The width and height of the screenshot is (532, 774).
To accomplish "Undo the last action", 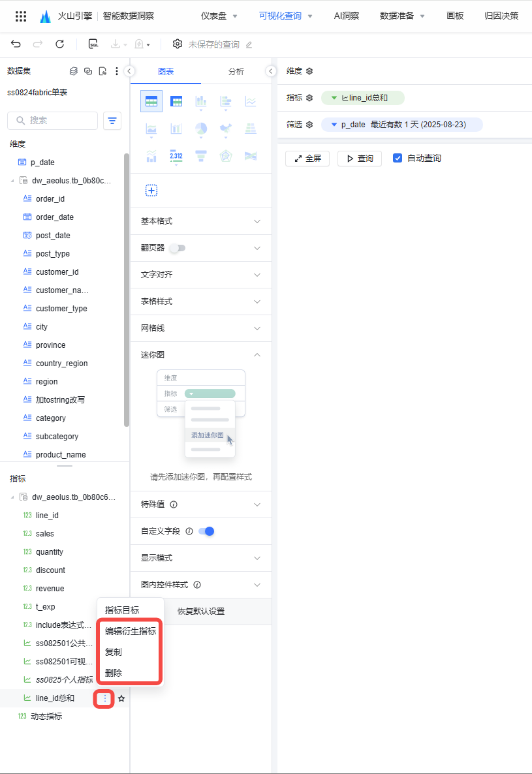I will pos(16,44).
